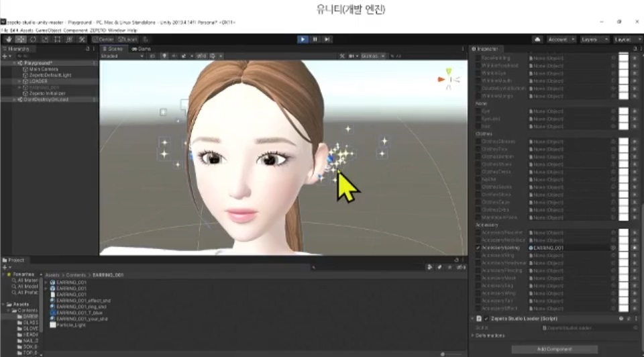Viewport: 644px width, 357px height.
Task: Open Project create plus dropdown
Action: 7,267
